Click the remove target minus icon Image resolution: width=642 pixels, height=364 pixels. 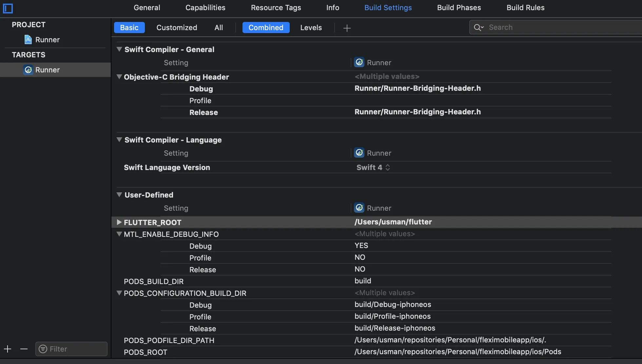24,349
